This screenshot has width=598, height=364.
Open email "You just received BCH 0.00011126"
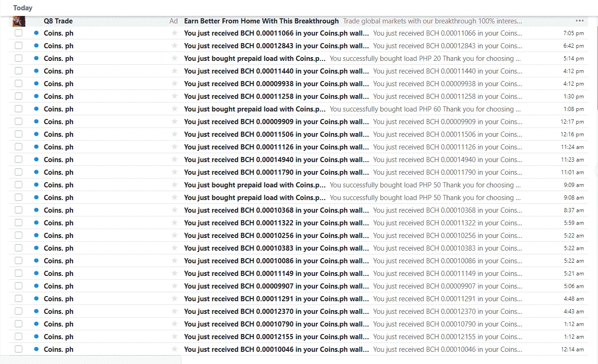pos(277,147)
